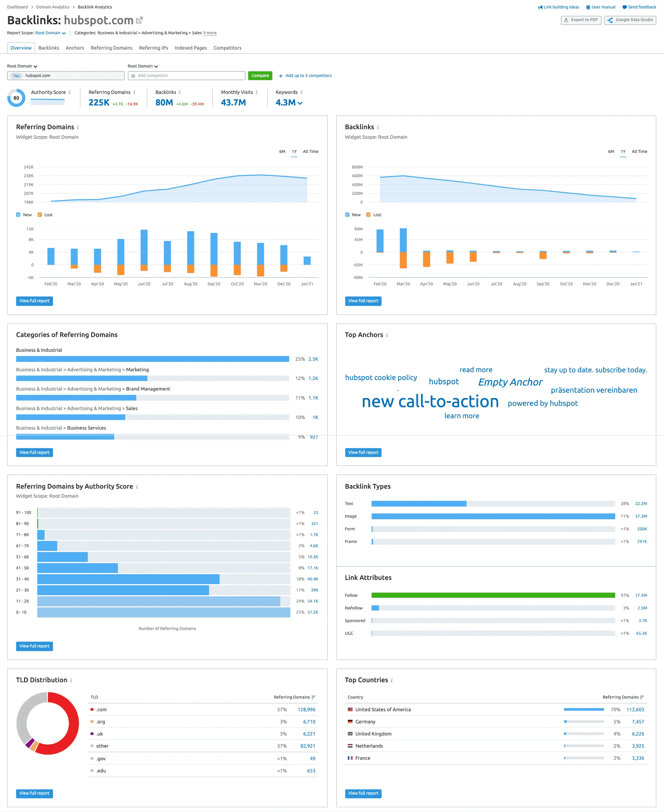Click the Top Anchors info icon
The image size is (664, 812).
(x=387, y=335)
